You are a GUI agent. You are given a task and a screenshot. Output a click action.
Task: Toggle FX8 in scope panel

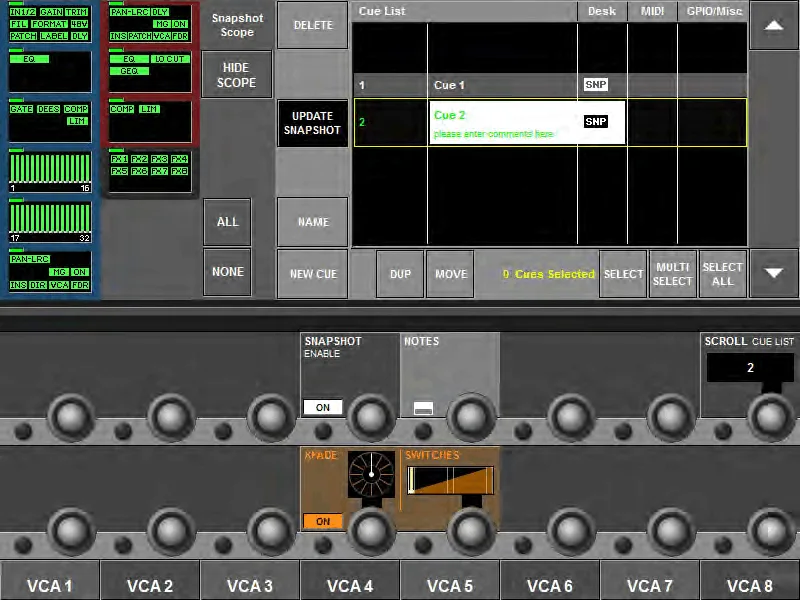[179, 171]
